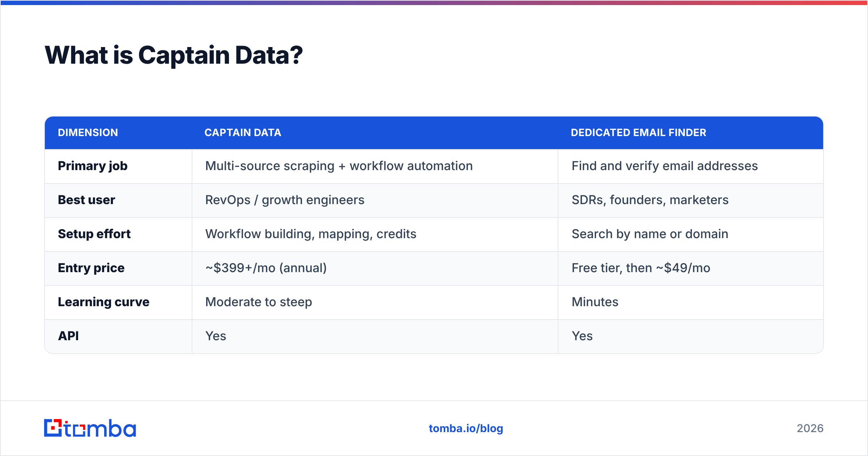Select the 'Entry price' row label
The image size is (868, 456).
click(x=91, y=268)
